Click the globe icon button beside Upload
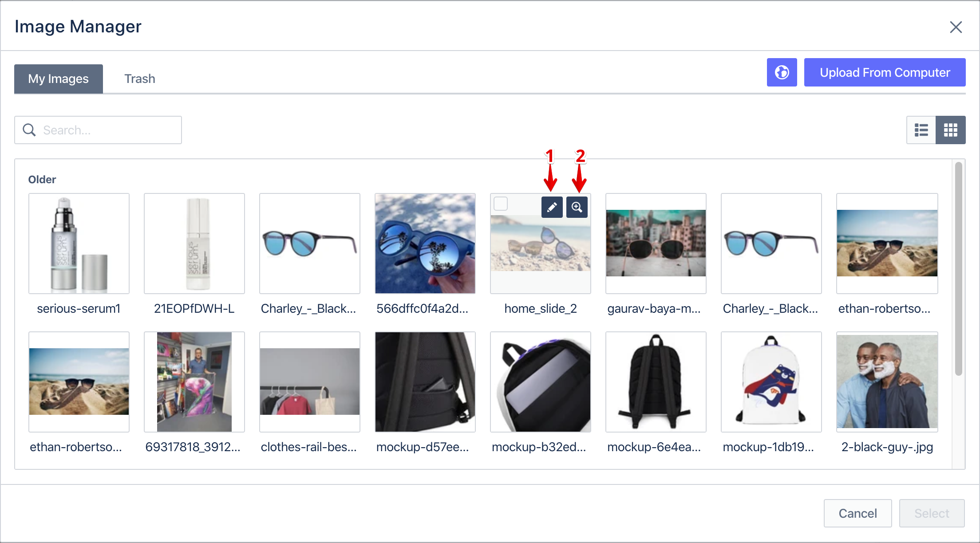 coord(782,72)
